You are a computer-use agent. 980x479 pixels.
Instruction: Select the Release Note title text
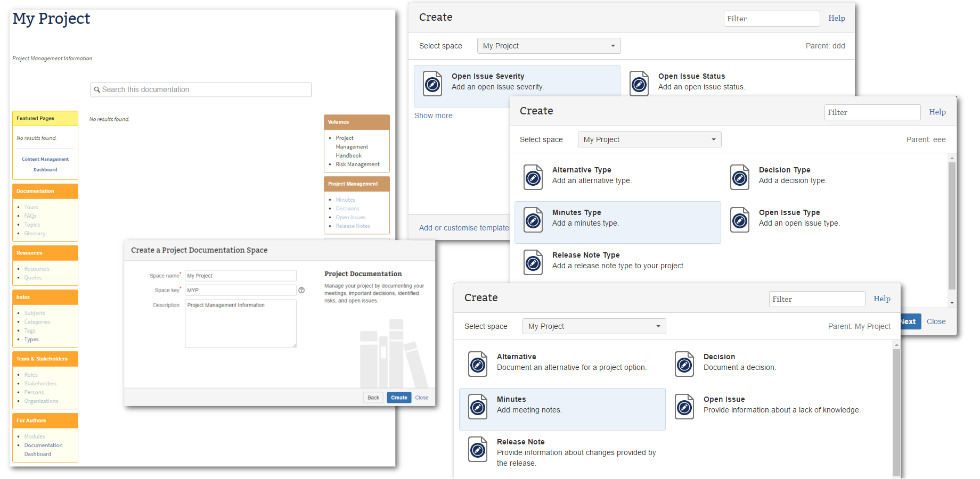pyautogui.click(x=520, y=442)
